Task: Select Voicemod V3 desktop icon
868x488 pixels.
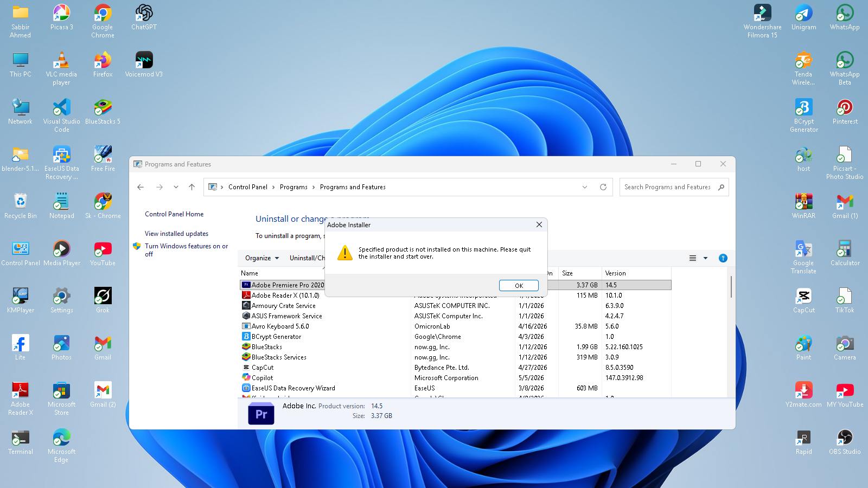Action: pyautogui.click(x=144, y=65)
